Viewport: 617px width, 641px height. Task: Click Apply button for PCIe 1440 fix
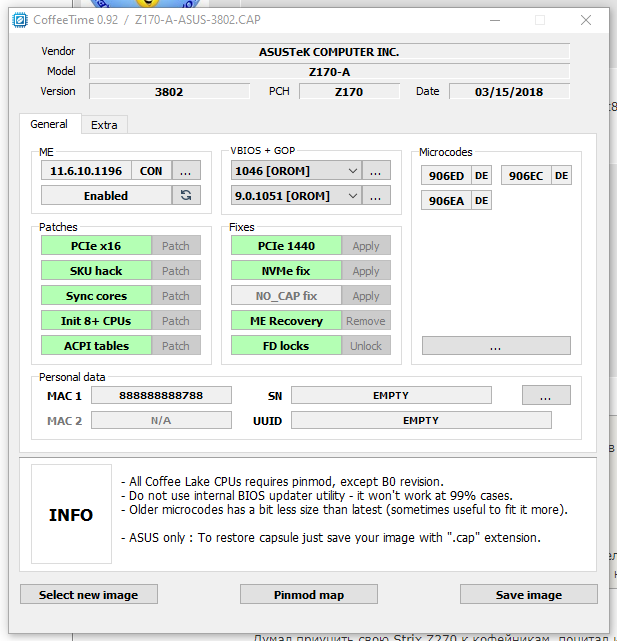pyautogui.click(x=366, y=246)
